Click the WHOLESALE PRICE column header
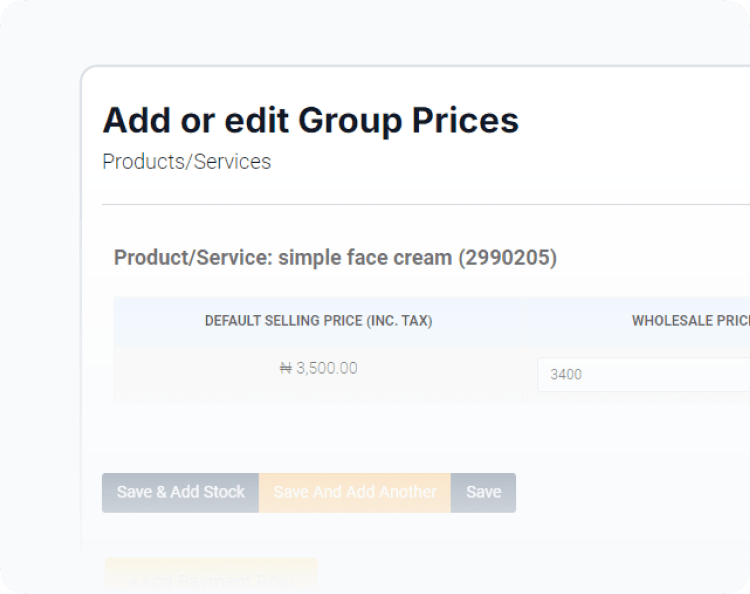Viewport: 750px width, 594px height. coord(690,321)
